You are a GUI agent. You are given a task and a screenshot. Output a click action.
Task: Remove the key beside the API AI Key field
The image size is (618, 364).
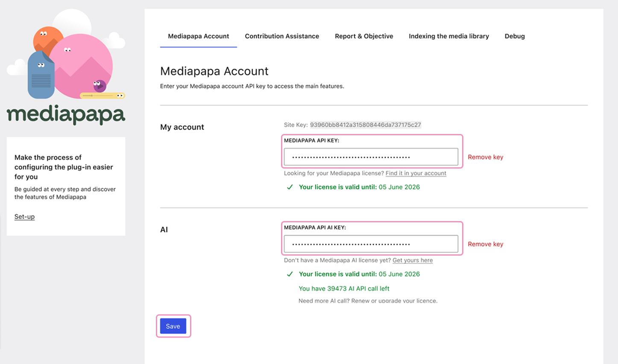(x=485, y=244)
